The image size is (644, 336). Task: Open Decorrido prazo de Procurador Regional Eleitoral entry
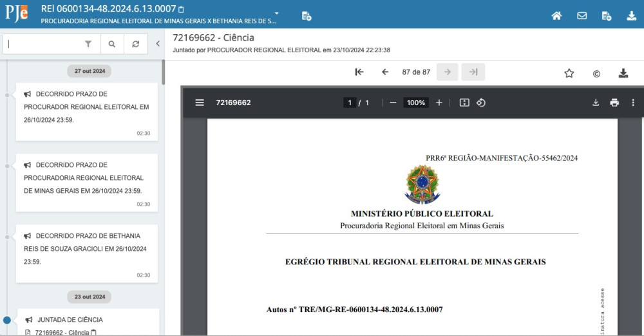87,112
